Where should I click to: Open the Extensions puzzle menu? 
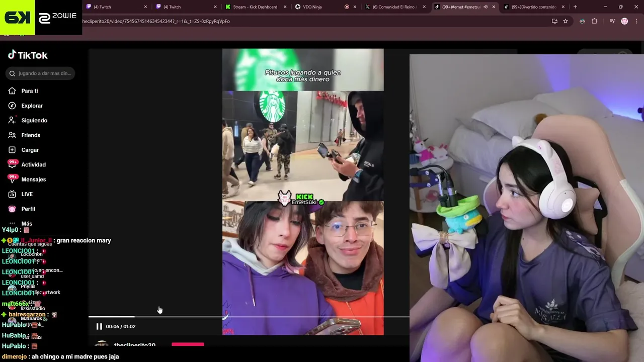click(x=595, y=21)
